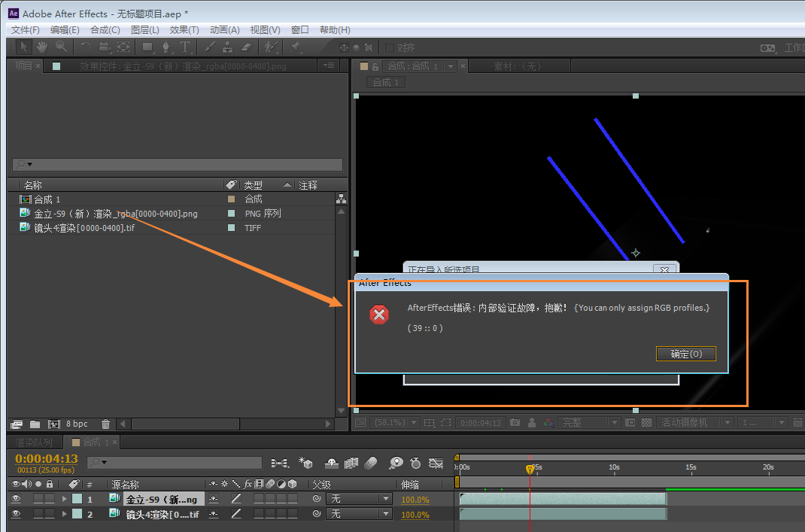This screenshot has height=532, width=805.
Task: Open parent dropdown for layer 2
Action: pyautogui.click(x=360, y=513)
